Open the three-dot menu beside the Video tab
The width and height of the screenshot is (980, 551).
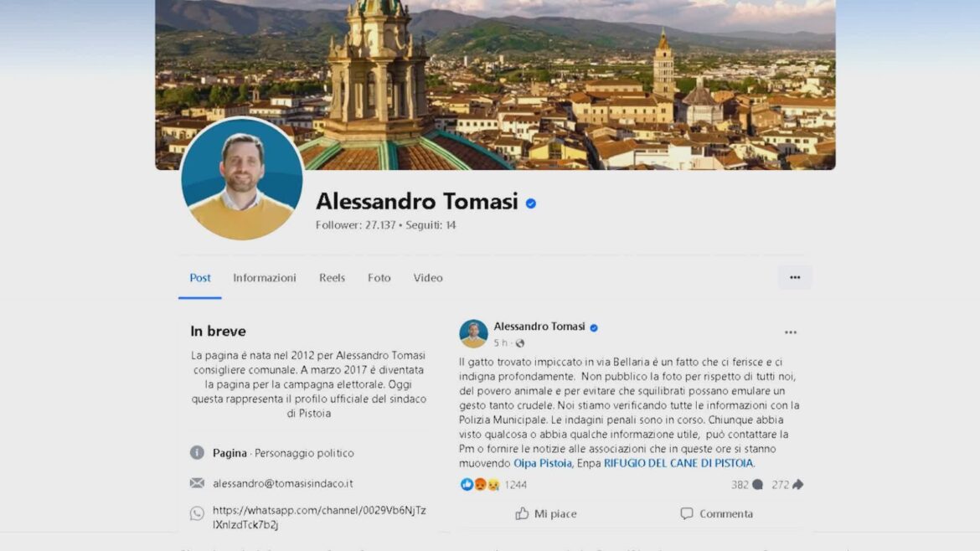pyautogui.click(x=794, y=277)
